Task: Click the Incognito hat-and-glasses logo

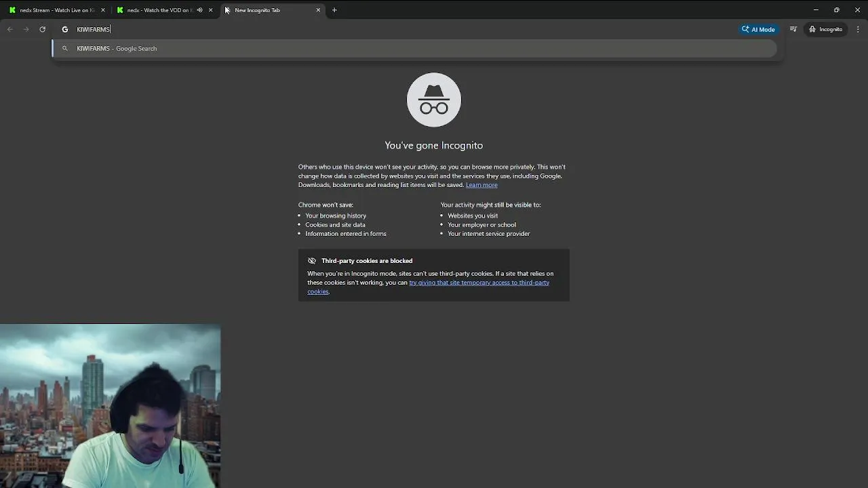Action: [434, 100]
